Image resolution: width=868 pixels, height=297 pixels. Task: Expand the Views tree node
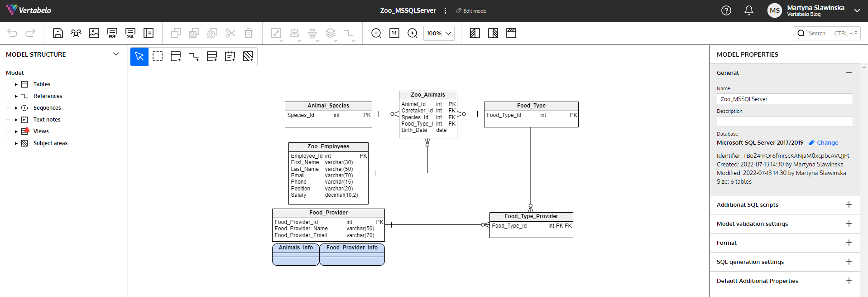[x=16, y=131]
